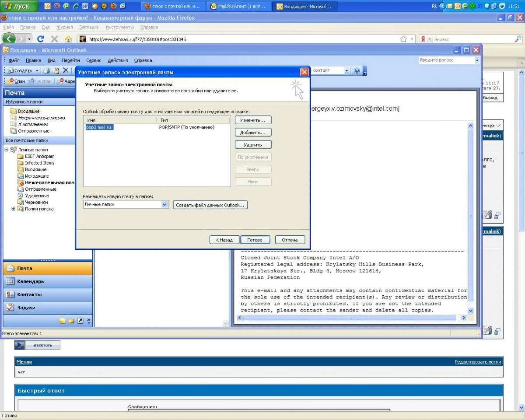Select Непрочтенные письма favorite folder
This screenshot has width=525, height=420.
click(38, 118)
